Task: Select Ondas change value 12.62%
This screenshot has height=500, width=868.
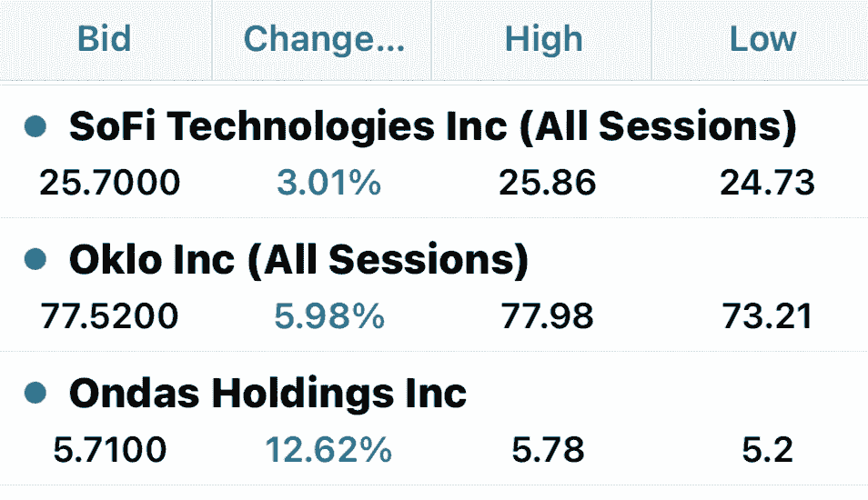Action: tap(328, 449)
